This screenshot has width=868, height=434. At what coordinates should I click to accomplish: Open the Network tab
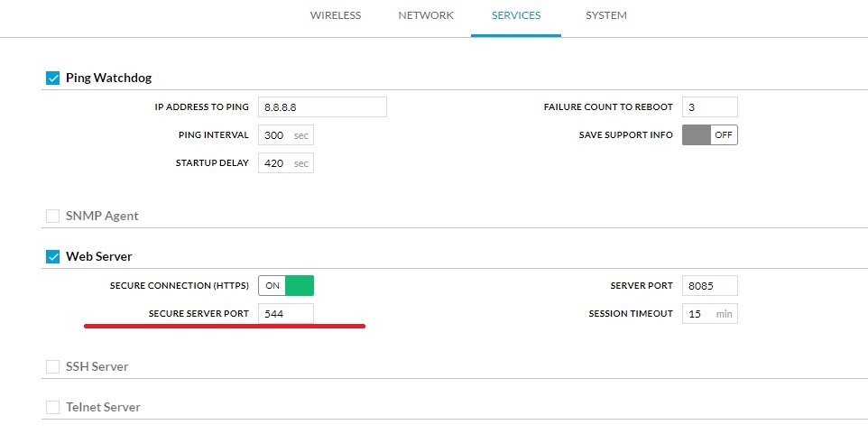[426, 15]
